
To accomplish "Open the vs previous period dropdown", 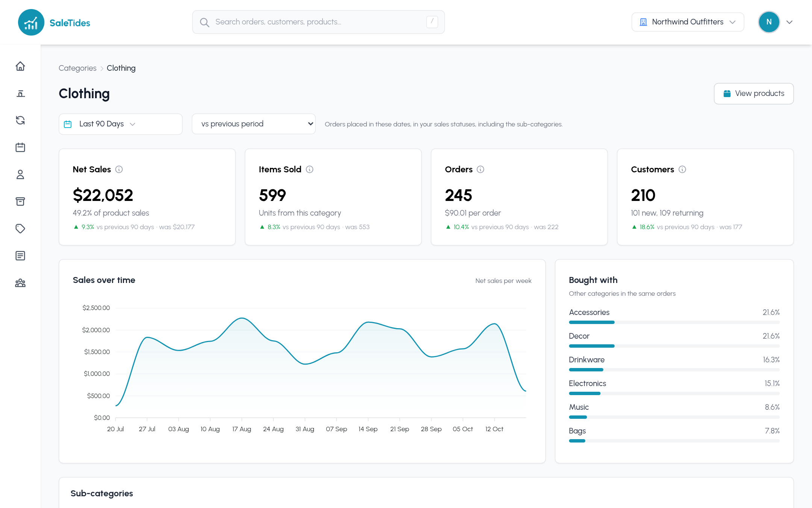I will (x=254, y=124).
